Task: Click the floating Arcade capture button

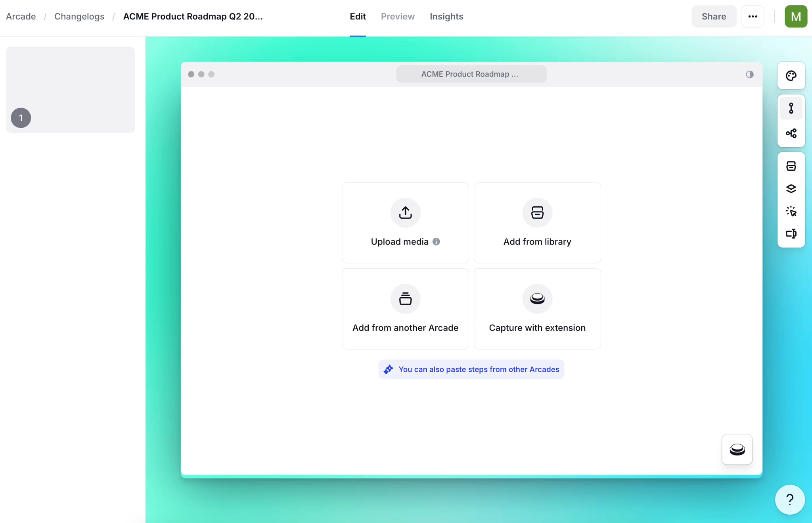Action: click(737, 449)
